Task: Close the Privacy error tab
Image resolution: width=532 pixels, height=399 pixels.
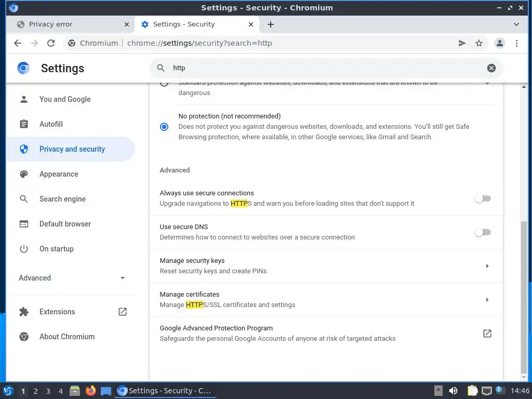Action: click(x=127, y=24)
